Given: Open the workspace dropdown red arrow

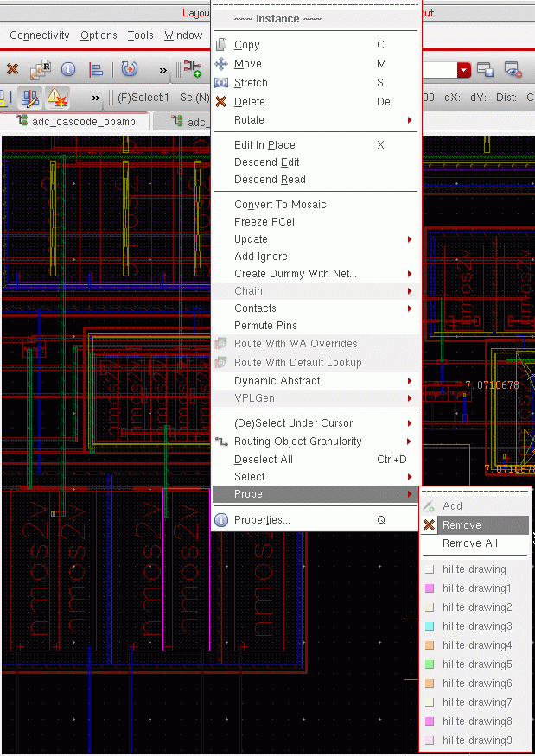Looking at the screenshot, I should (x=464, y=70).
